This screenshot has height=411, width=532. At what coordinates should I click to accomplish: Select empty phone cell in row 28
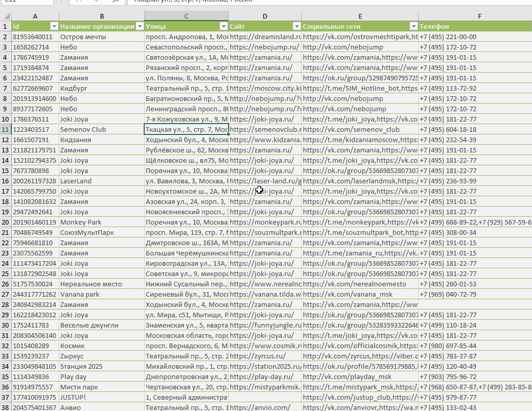click(475, 305)
